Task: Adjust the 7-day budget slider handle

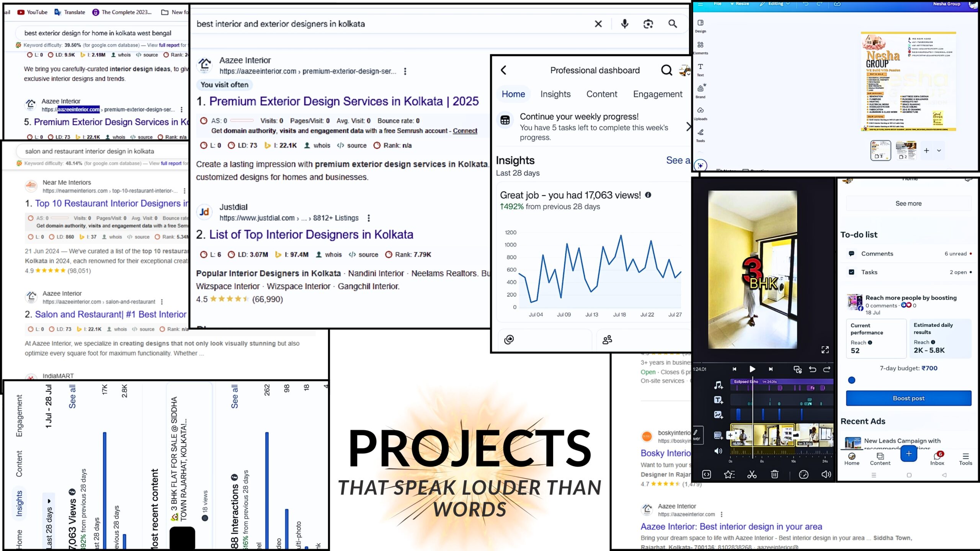Action: click(x=852, y=380)
